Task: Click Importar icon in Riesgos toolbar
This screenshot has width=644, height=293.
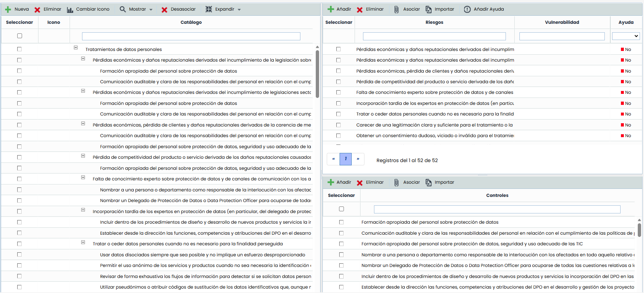Action: click(429, 10)
